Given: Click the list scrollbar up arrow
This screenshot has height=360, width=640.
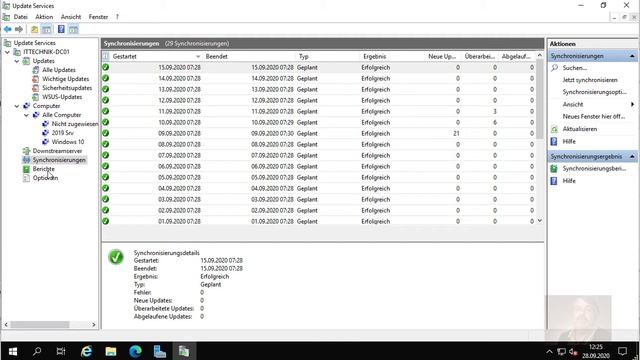Looking at the screenshot, I should pos(540,56).
